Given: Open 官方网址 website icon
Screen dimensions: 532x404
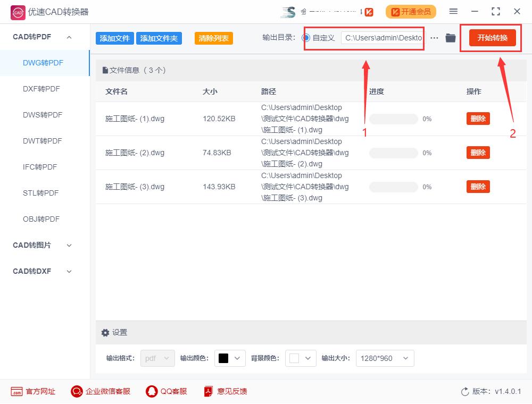Looking at the screenshot, I should coord(16,391).
